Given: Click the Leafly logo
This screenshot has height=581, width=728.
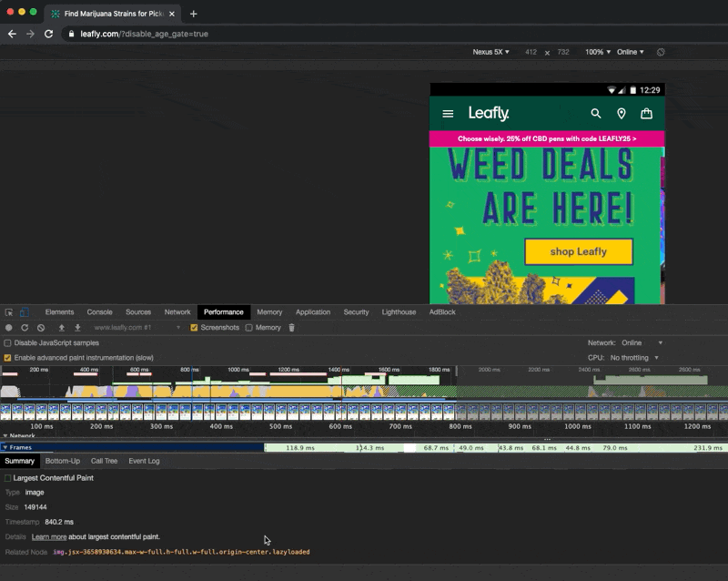Looking at the screenshot, I should (489, 113).
